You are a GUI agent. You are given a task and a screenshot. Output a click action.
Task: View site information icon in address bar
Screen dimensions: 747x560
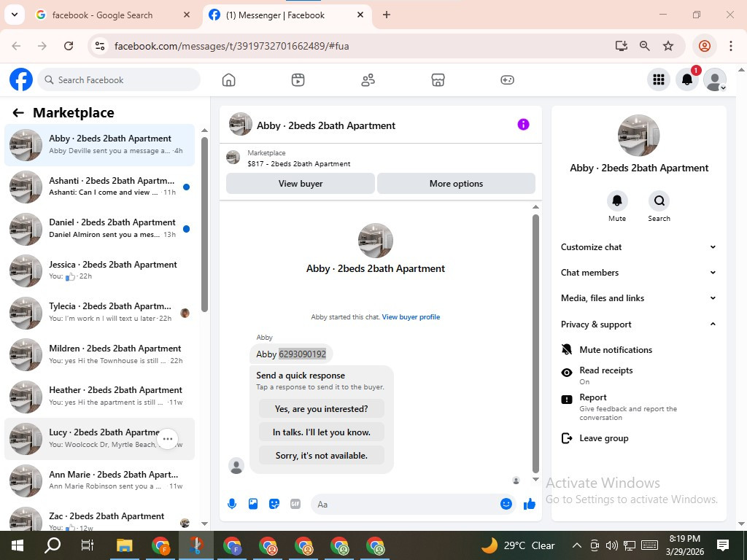click(x=99, y=46)
